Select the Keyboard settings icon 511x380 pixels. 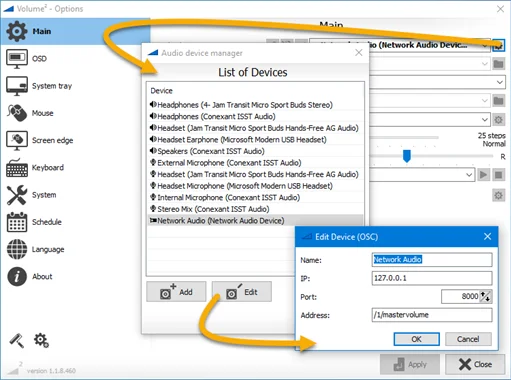point(17,168)
